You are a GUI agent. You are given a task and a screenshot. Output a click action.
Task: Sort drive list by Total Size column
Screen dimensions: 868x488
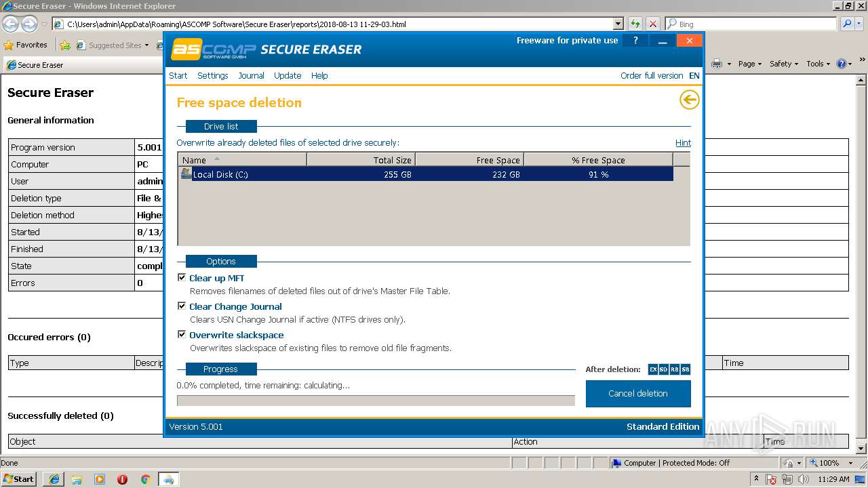(361, 160)
